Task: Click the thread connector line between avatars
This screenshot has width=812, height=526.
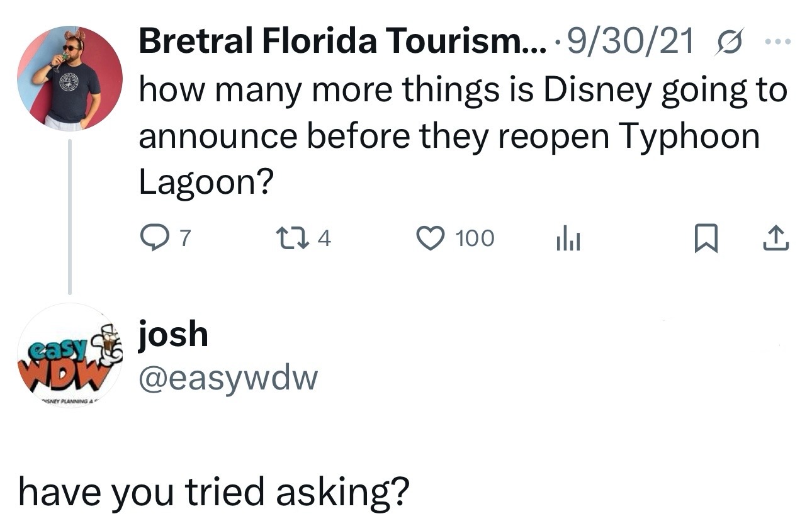Action: click(69, 217)
